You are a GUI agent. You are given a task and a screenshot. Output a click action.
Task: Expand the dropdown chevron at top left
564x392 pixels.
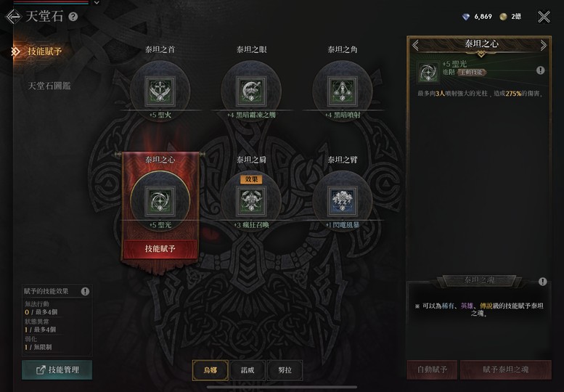[x=97, y=2]
